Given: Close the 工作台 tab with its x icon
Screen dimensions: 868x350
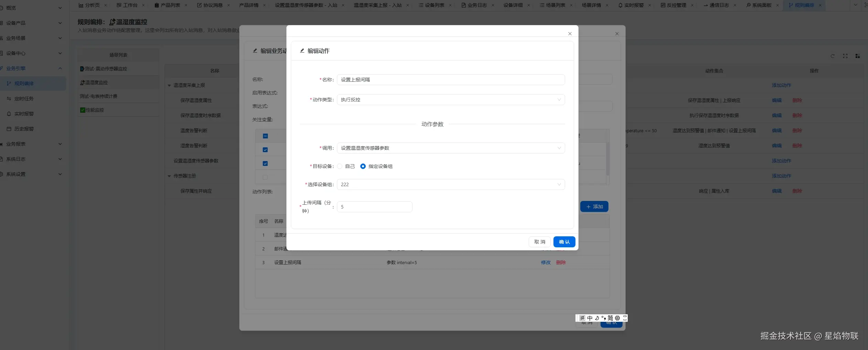Looking at the screenshot, I should (143, 5).
